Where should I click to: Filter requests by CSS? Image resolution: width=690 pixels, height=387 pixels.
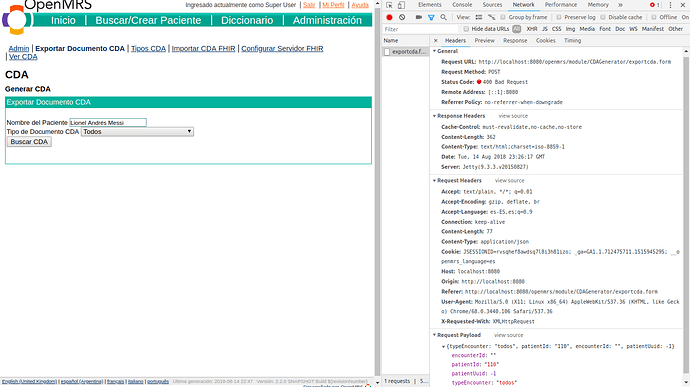pos(557,29)
